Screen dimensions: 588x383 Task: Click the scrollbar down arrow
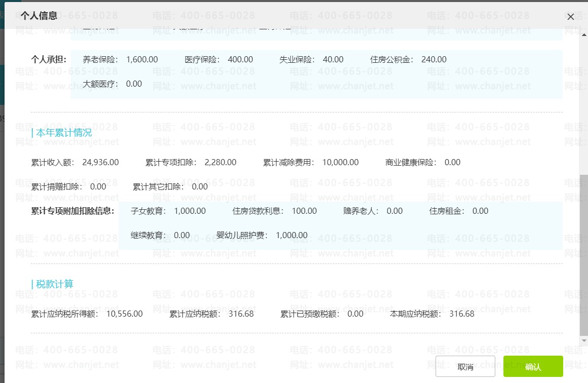(583, 340)
